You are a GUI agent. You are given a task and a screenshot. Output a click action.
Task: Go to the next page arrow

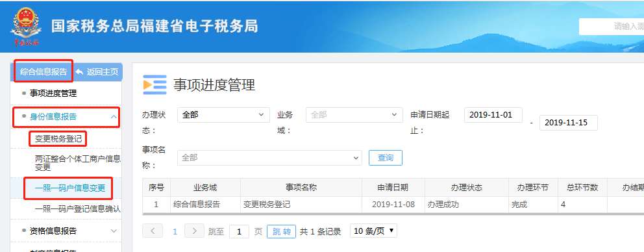click(194, 231)
